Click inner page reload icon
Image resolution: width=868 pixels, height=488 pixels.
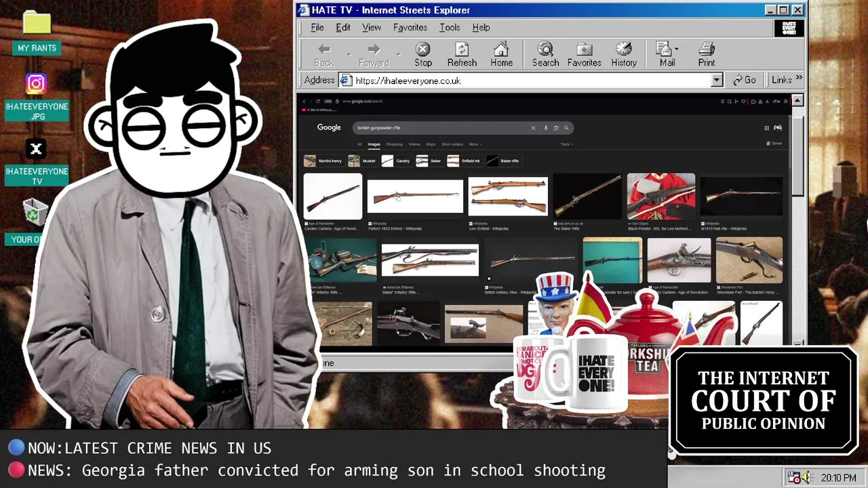pos(317,101)
